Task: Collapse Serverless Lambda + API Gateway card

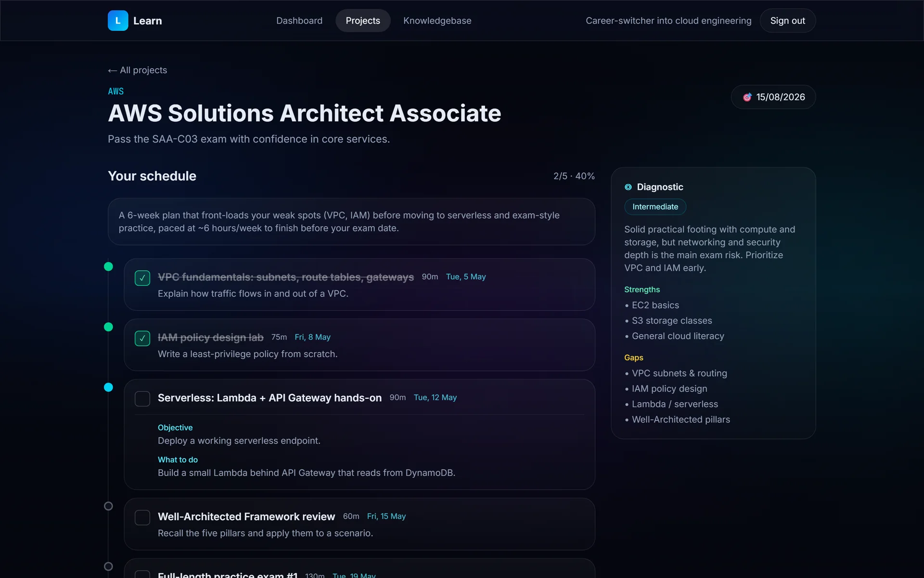Action: (359, 434)
